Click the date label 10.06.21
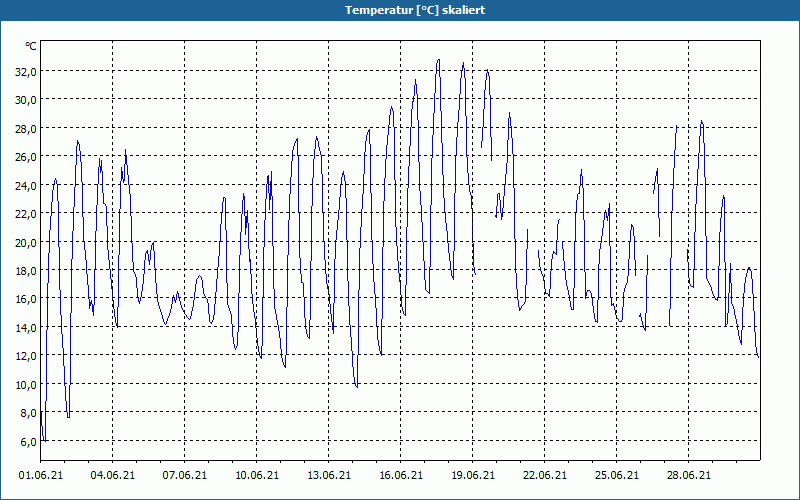Image resolution: width=800 pixels, height=500 pixels. 257,476
